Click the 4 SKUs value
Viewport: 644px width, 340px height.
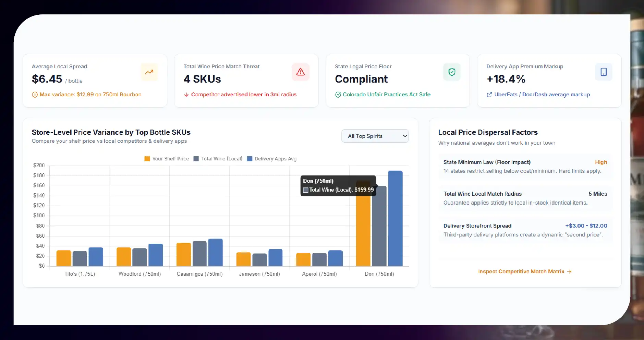click(x=202, y=79)
